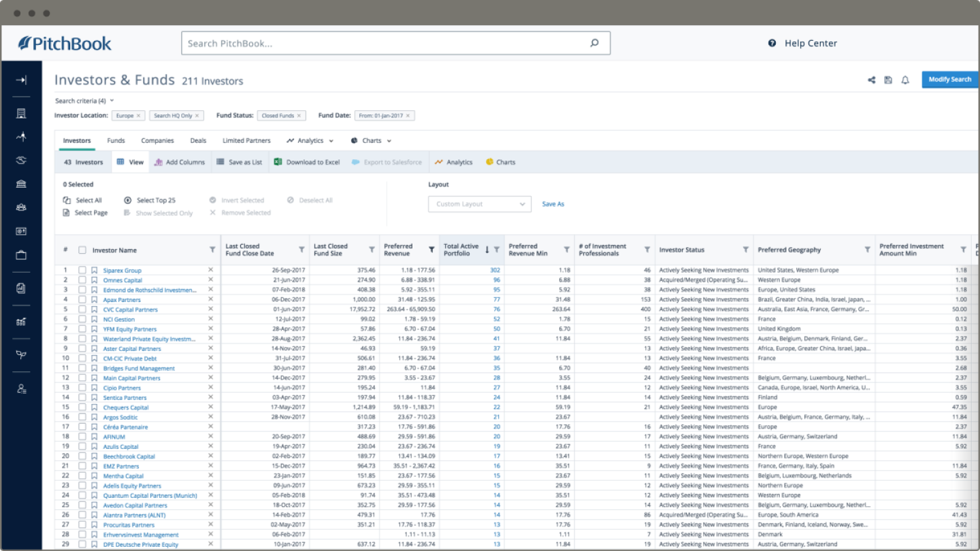Switch to the Funds tab
Screen dimensions: 980x551
coord(116,141)
